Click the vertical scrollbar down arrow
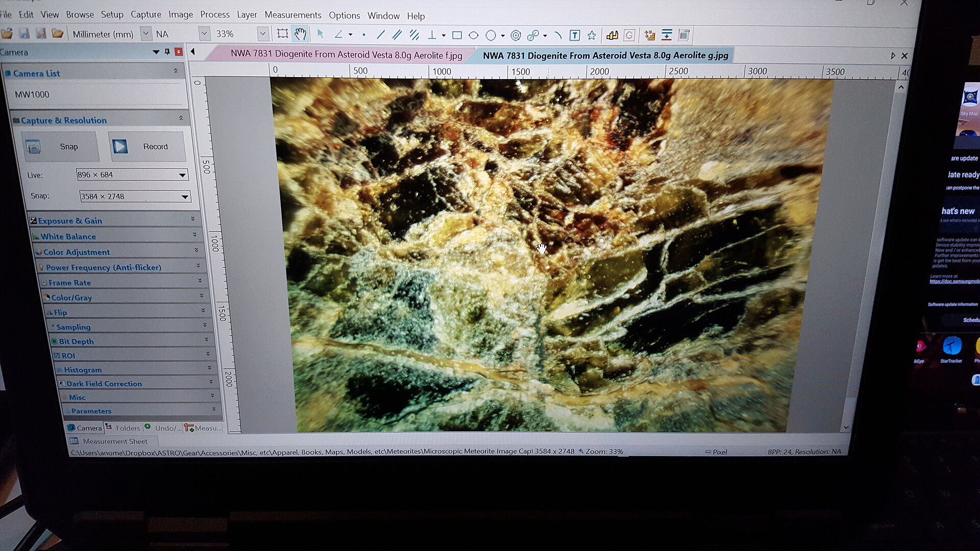Image resolution: width=980 pixels, height=551 pixels. tap(846, 427)
